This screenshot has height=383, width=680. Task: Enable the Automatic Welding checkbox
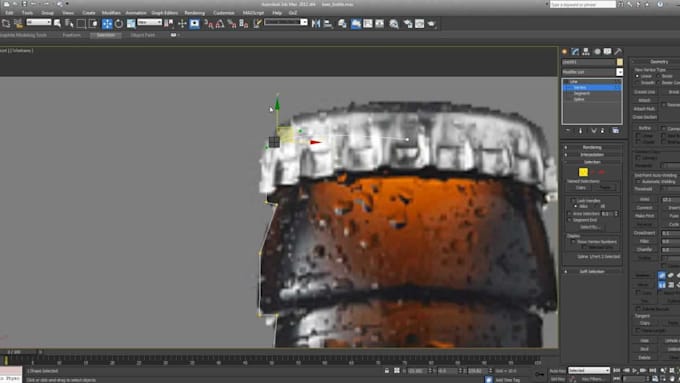click(x=638, y=182)
